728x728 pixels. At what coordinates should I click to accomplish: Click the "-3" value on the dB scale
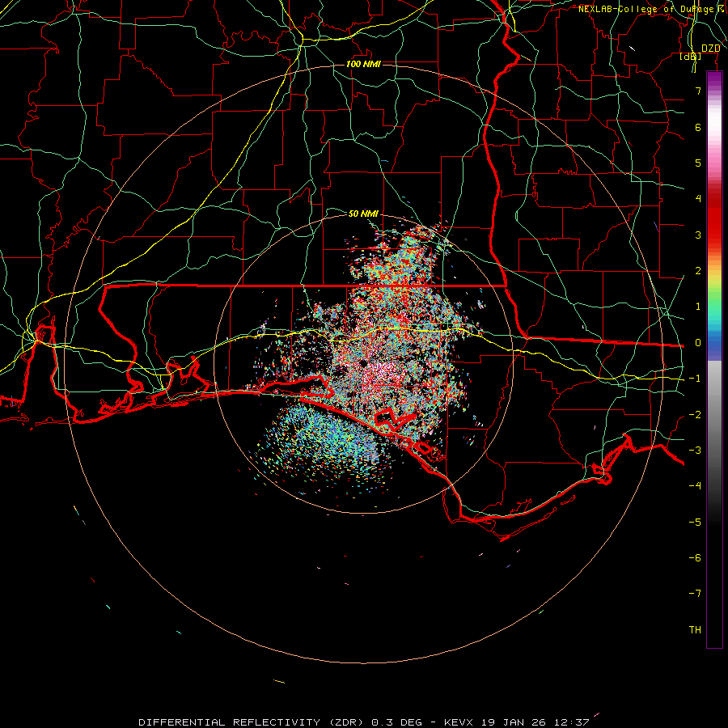pyautogui.click(x=695, y=451)
